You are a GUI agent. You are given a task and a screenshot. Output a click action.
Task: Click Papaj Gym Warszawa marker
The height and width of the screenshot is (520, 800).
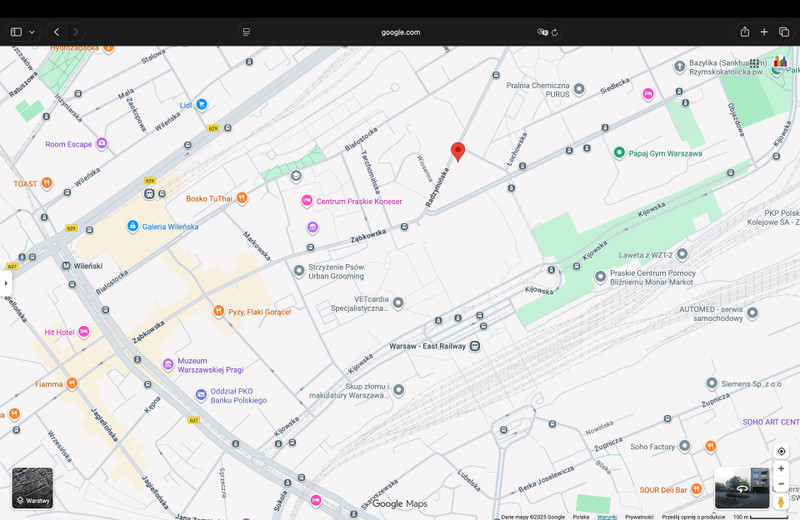(x=619, y=153)
